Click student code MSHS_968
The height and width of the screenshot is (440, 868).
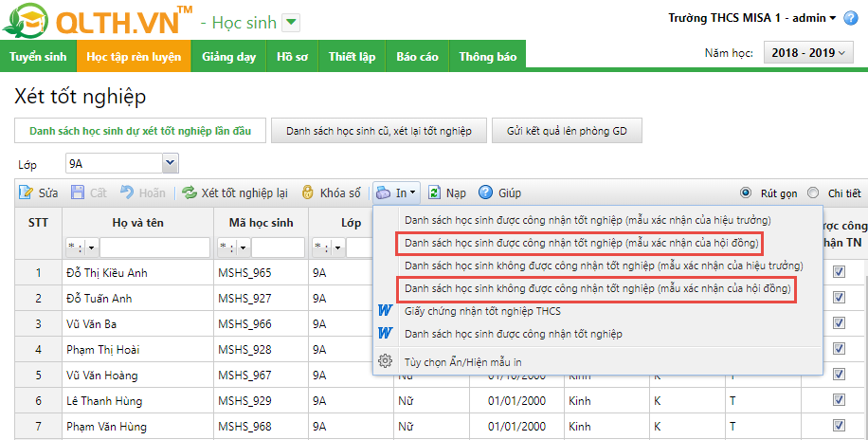pos(244,426)
